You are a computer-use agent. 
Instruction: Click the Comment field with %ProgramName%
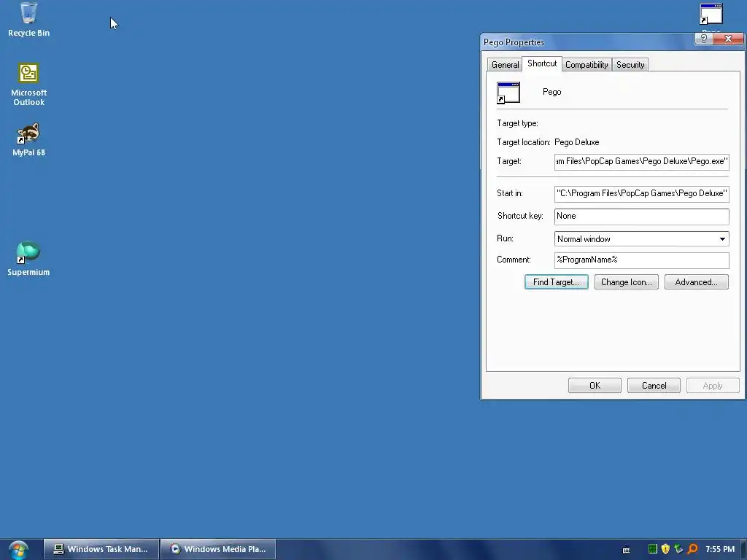(641, 260)
